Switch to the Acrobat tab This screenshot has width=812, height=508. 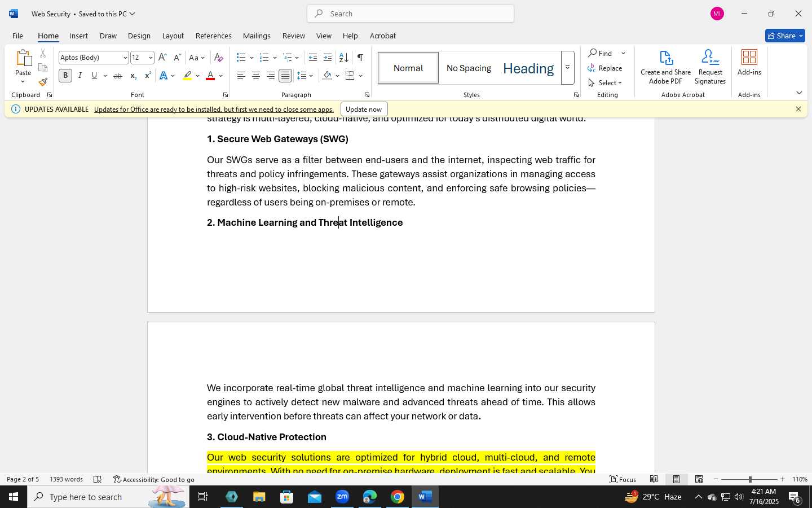click(x=383, y=36)
